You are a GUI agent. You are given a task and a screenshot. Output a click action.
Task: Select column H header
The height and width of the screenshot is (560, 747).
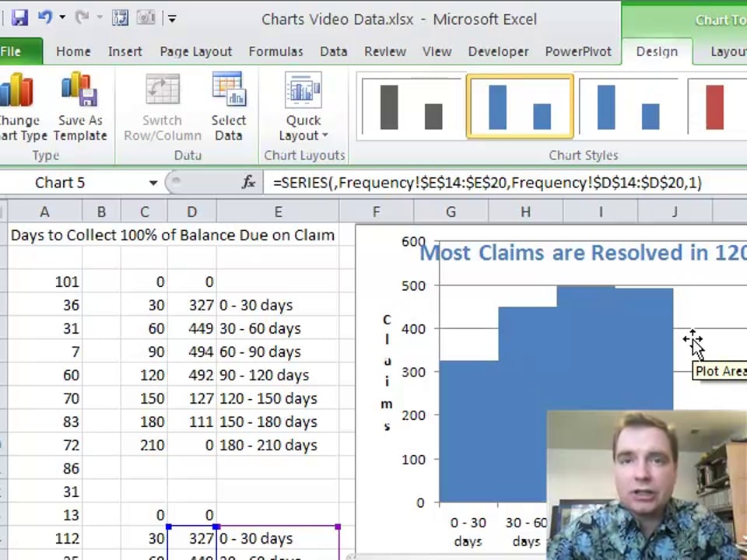pos(525,212)
